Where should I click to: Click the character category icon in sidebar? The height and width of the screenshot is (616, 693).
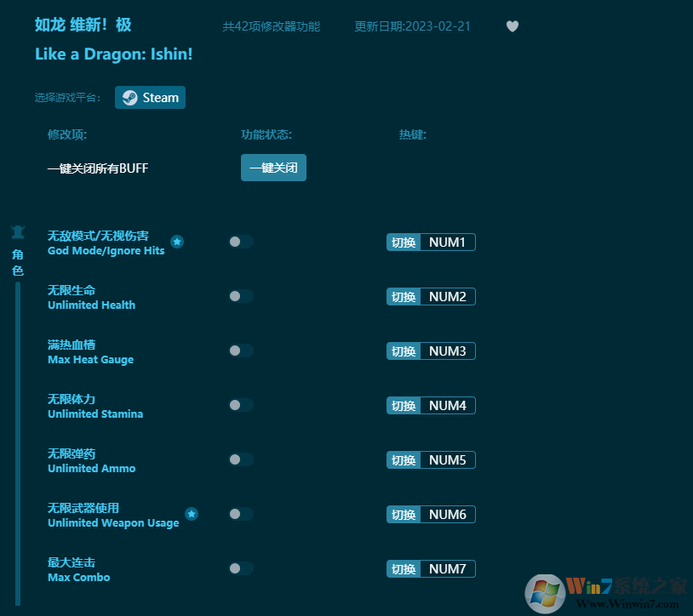(x=18, y=231)
